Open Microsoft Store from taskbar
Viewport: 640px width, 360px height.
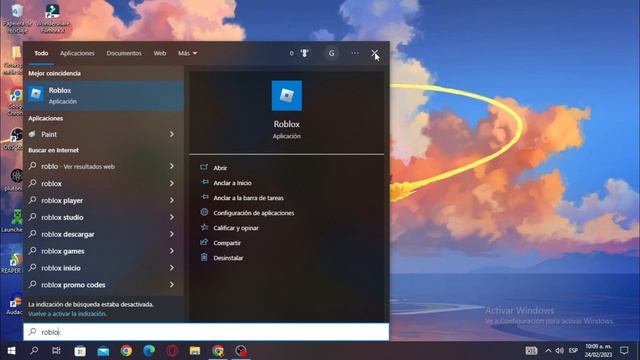click(80, 351)
